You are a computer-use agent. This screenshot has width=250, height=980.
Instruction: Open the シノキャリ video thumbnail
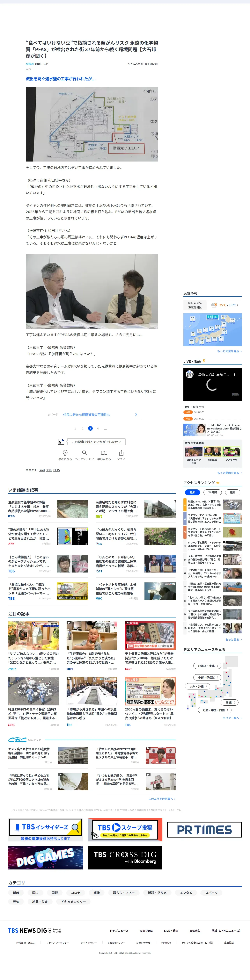coord(231,452)
